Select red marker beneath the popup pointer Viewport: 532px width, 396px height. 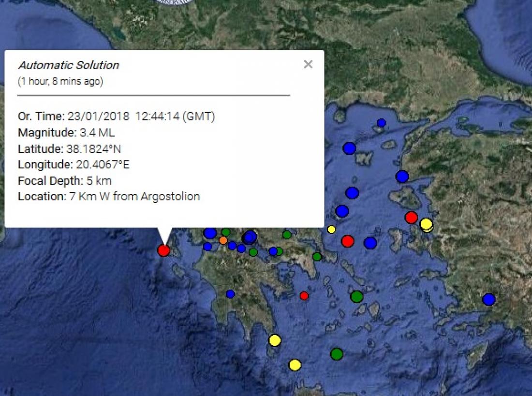[163, 250]
